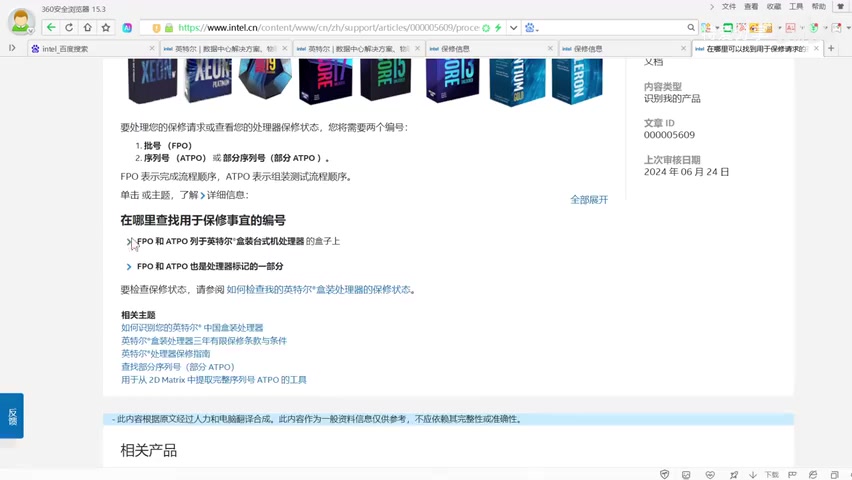Click the IE compatibility mode icon in status bar

[x=813, y=475]
